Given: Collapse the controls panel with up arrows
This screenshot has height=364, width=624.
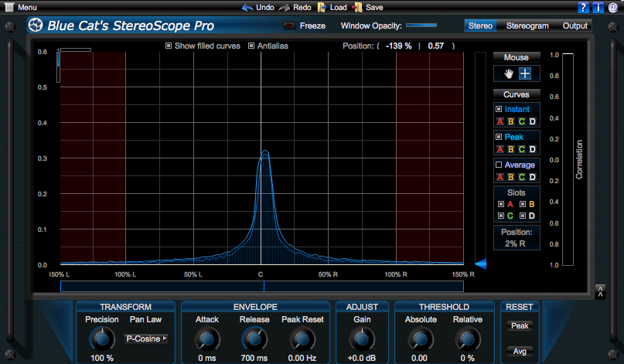Looking at the screenshot, I should tap(600, 291).
